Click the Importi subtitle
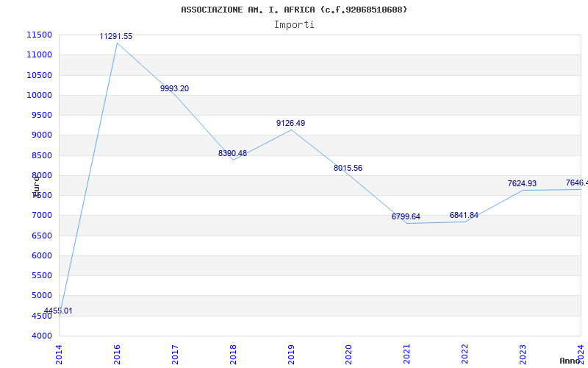Viewport: 588px width, 368px height. click(x=294, y=25)
